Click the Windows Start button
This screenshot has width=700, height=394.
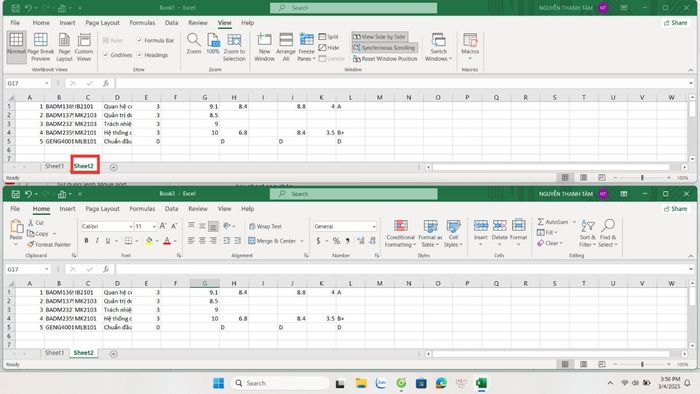click(x=218, y=383)
